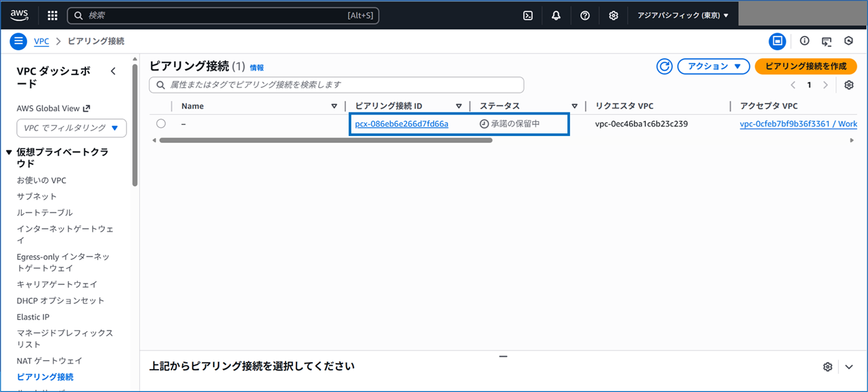Viewport: 868px width, 392px height.
Task: Open the アクション dropdown
Action: pyautogui.click(x=713, y=66)
